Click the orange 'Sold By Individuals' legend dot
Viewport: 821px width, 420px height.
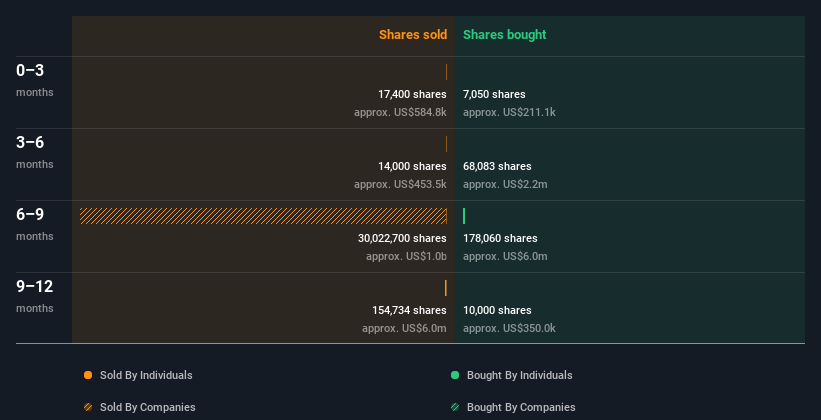(88, 375)
